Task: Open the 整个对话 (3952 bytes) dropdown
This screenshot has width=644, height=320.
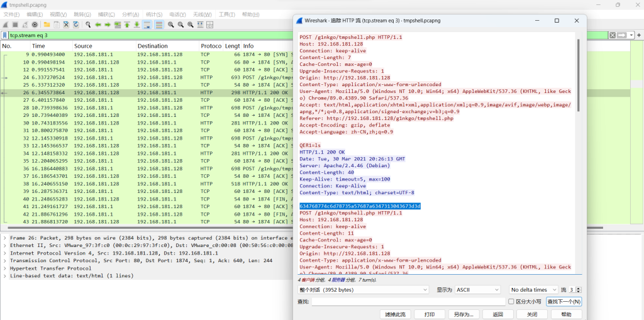Action: 363,290
